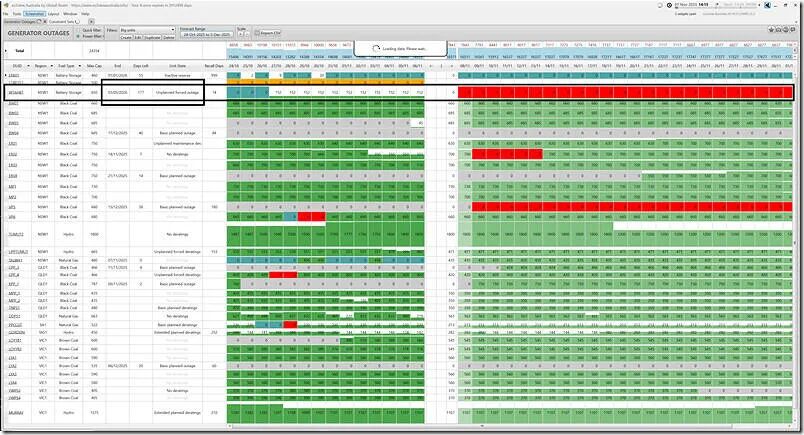This screenshot has width=804, height=435.
Task: Click the Duplicate filter button
Action: coord(152,36)
